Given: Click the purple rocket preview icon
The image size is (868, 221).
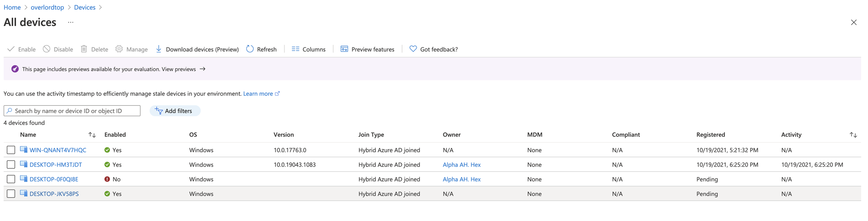Looking at the screenshot, I should (15, 69).
